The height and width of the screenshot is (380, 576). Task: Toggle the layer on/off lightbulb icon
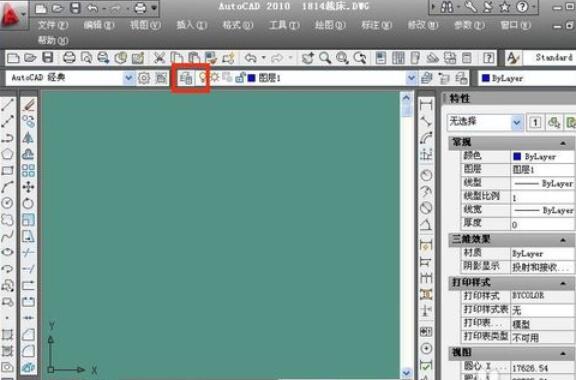point(202,78)
